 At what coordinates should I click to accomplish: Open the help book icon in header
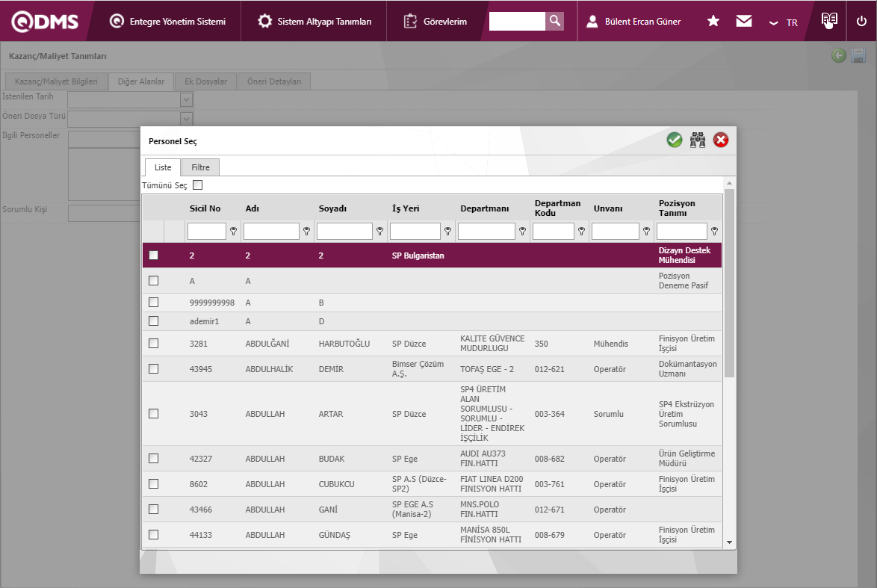tap(829, 21)
